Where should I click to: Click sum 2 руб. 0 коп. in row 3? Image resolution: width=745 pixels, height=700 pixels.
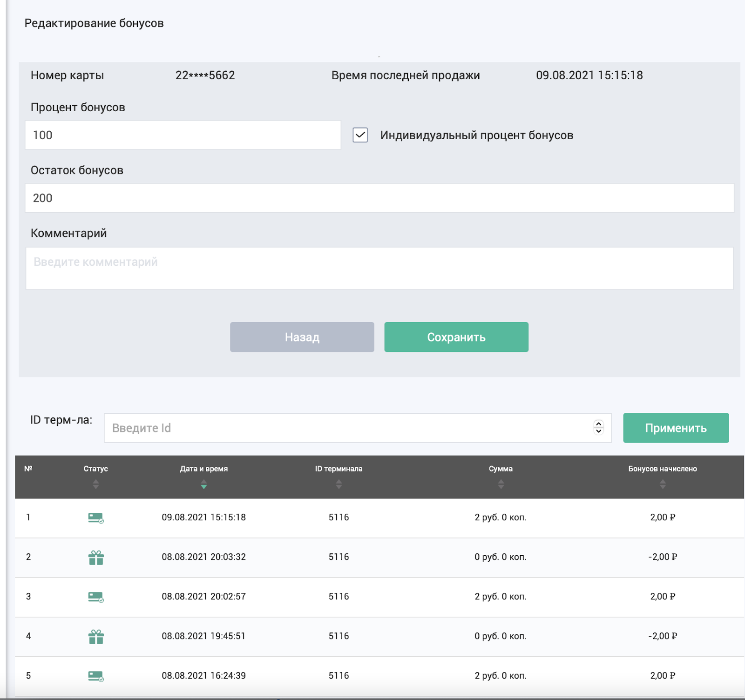501,596
